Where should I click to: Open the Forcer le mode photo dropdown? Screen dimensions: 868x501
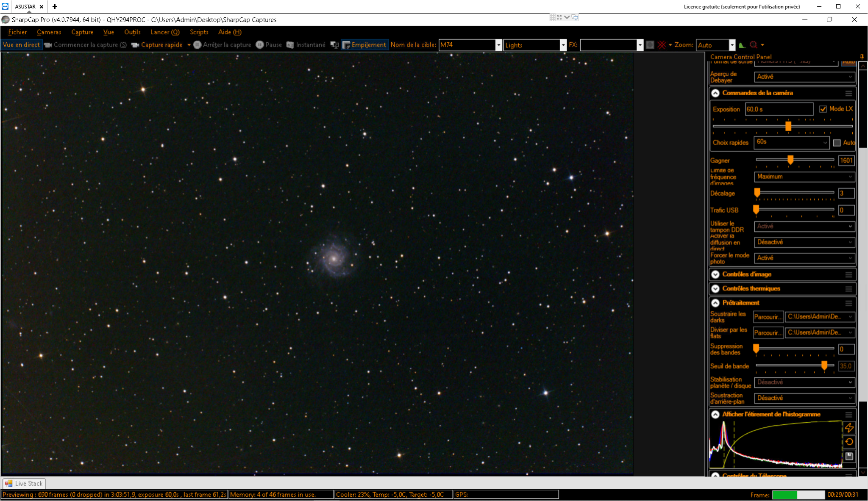804,258
